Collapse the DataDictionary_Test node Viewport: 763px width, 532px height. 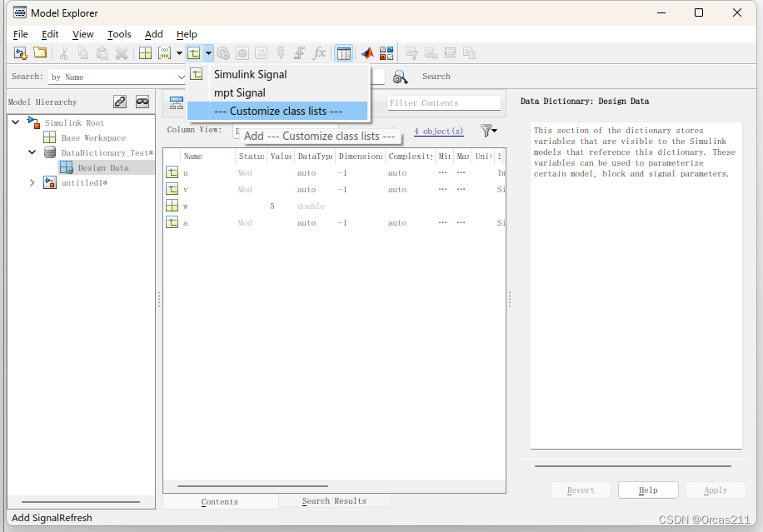click(x=32, y=152)
